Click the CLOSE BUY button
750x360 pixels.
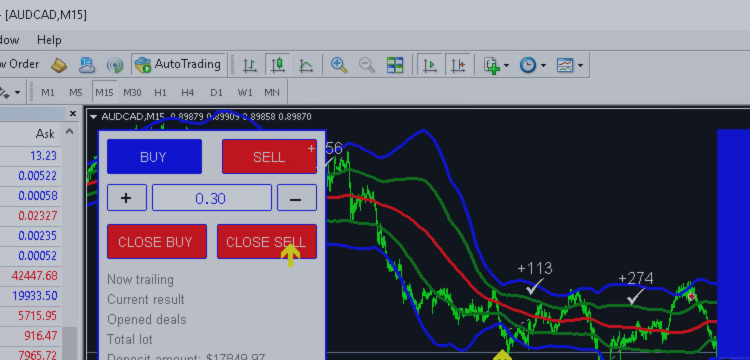pos(157,242)
